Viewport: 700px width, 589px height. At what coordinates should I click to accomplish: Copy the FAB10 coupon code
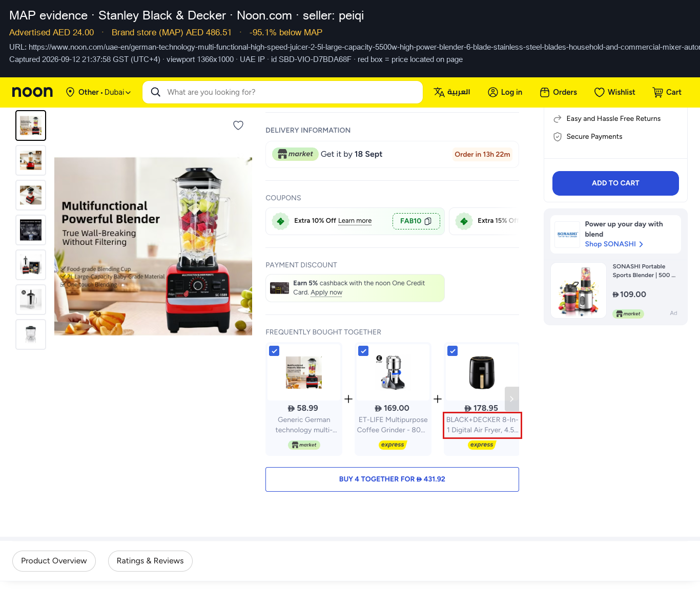(416, 221)
